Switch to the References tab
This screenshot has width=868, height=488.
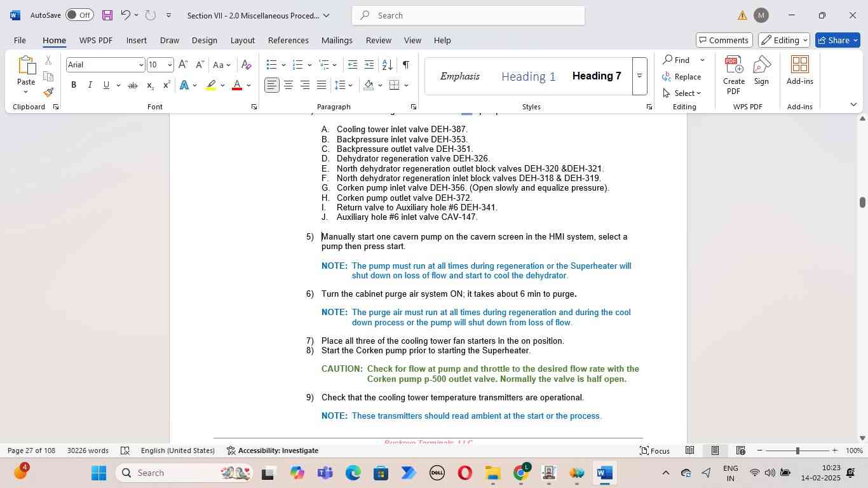(x=288, y=40)
